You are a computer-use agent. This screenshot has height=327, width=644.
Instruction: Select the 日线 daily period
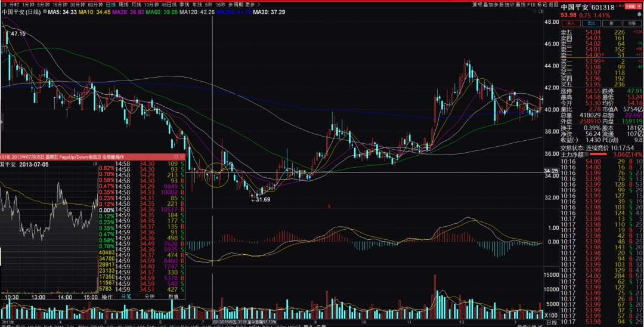pyautogui.click(x=110, y=5)
